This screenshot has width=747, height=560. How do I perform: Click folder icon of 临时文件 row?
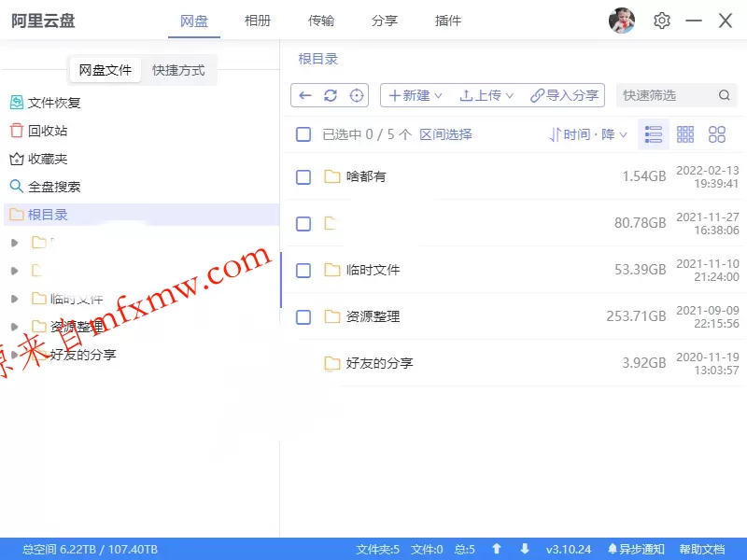pos(332,270)
